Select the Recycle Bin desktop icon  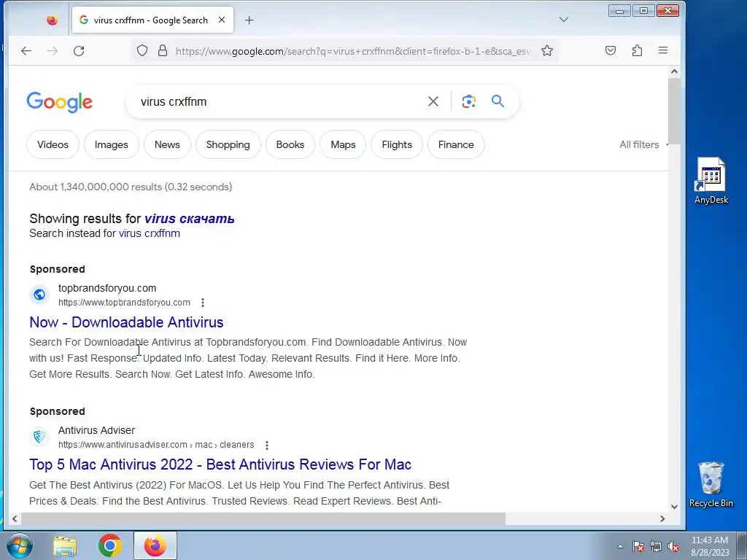(x=711, y=484)
